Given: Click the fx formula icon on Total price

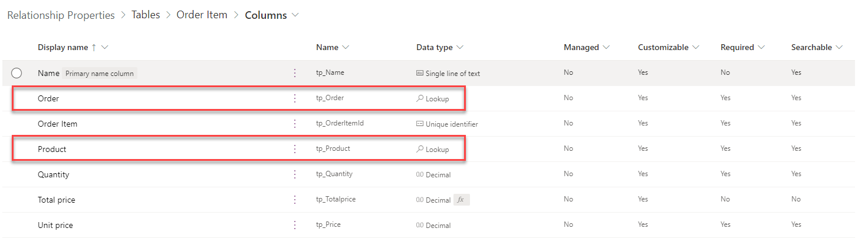Looking at the screenshot, I should (461, 200).
